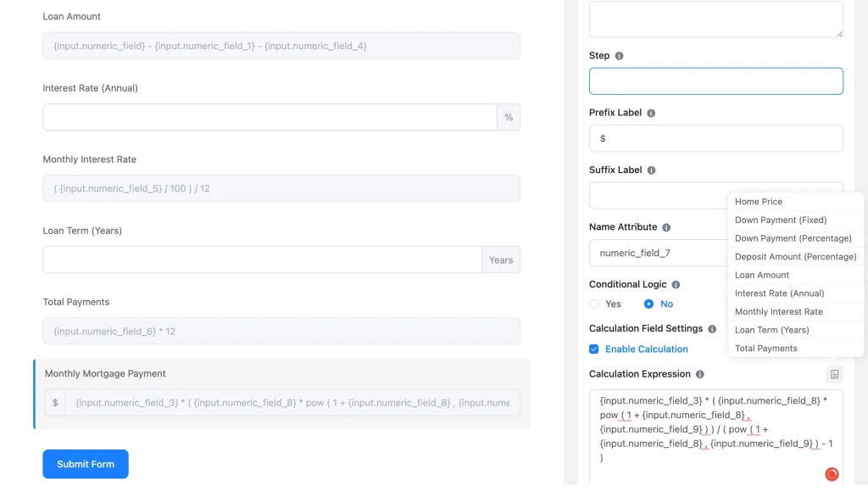Click into the Step input field
Viewport: 868px width, 497px height.
715,81
